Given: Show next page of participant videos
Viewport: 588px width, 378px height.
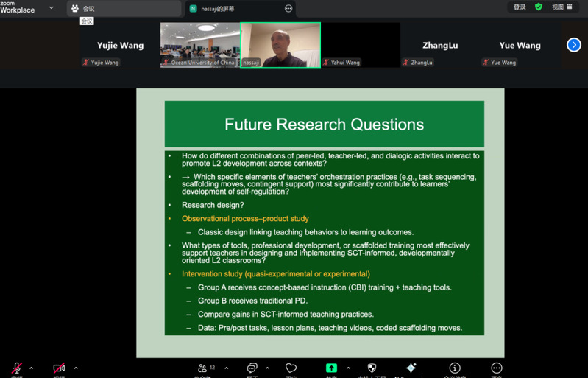Looking at the screenshot, I should 574,45.
